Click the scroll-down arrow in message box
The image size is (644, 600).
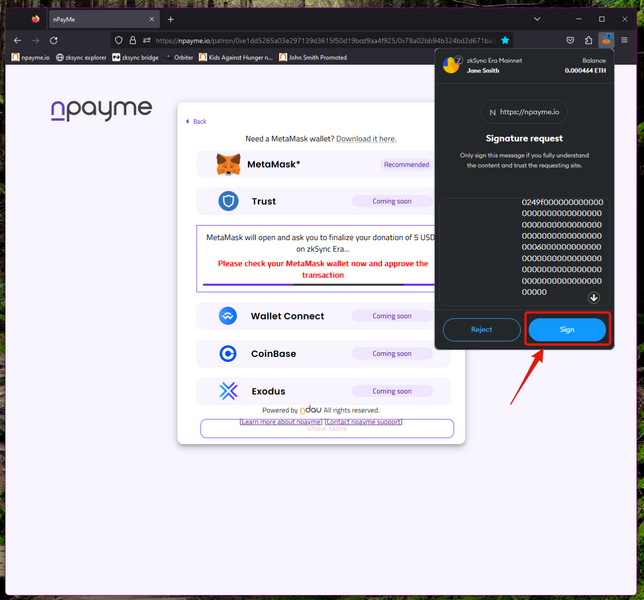pyautogui.click(x=593, y=298)
